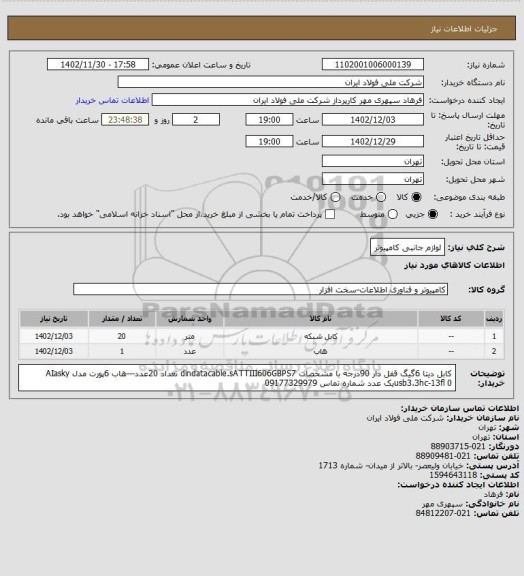Click the عدد unit cell
Image resolution: width=524 pixels, height=576 pixels.
coord(190,351)
